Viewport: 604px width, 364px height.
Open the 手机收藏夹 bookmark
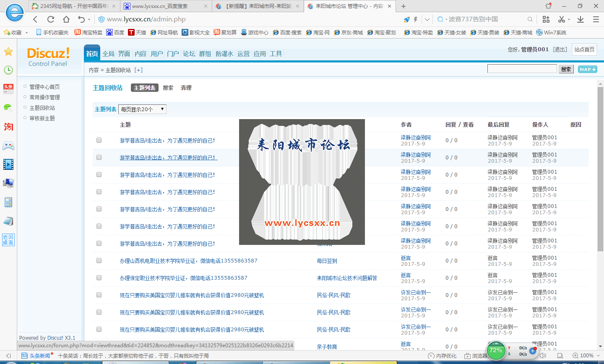52,32
